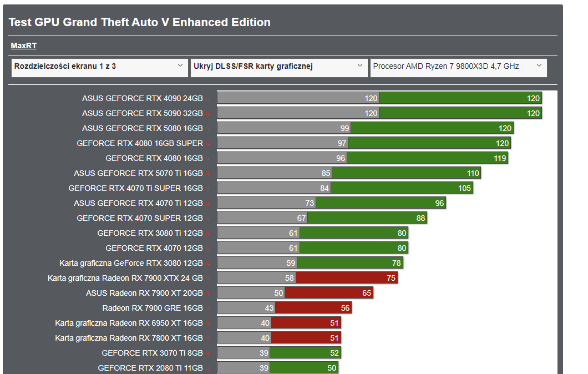This screenshot has height=374, width=588.
Task: Open the Radeon RX 7900 GRE 16GB label
Action: click(152, 308)
